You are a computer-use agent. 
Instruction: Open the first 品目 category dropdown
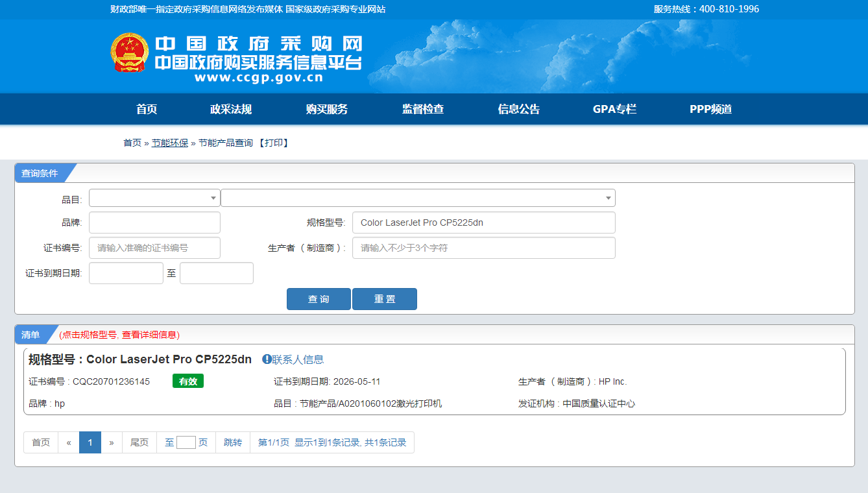pos(154,198)
